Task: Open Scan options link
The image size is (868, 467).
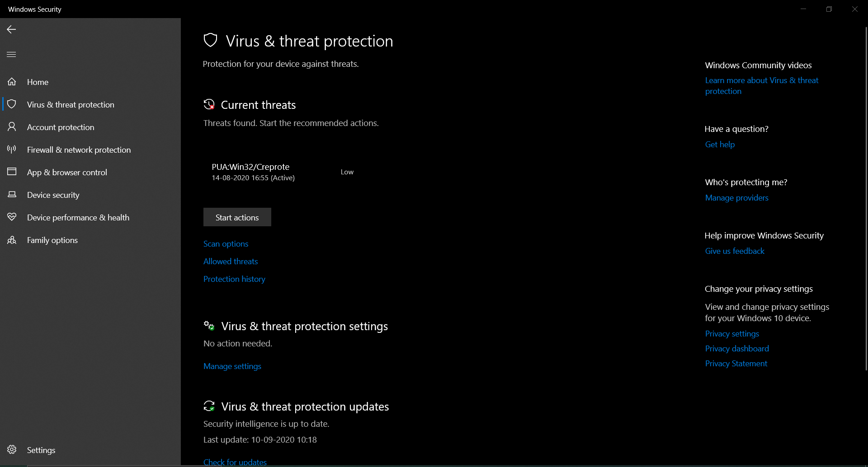Action: coord(226,244)
